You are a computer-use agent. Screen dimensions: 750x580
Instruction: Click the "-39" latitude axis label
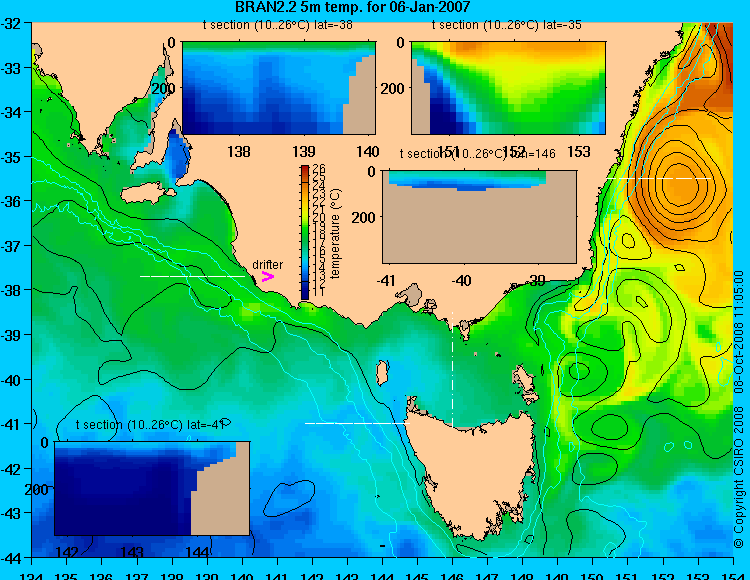point(11,335)
